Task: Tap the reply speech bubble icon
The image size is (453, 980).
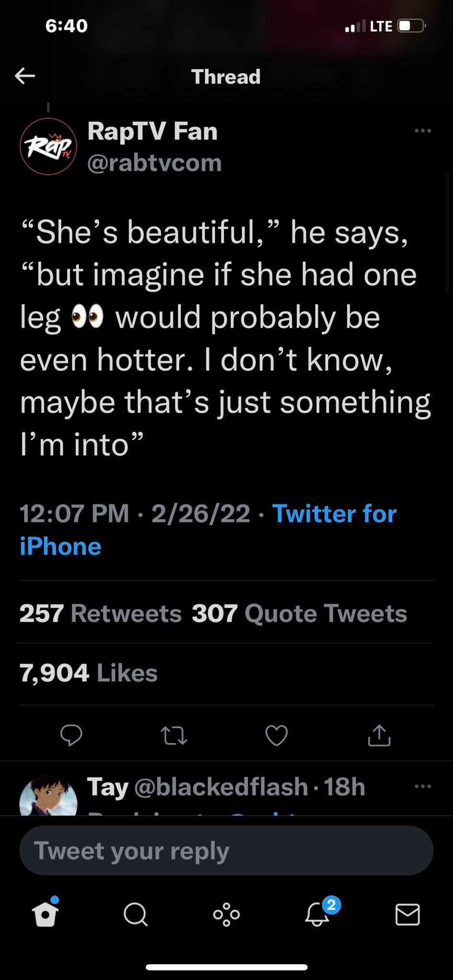Action: (71, 735)
